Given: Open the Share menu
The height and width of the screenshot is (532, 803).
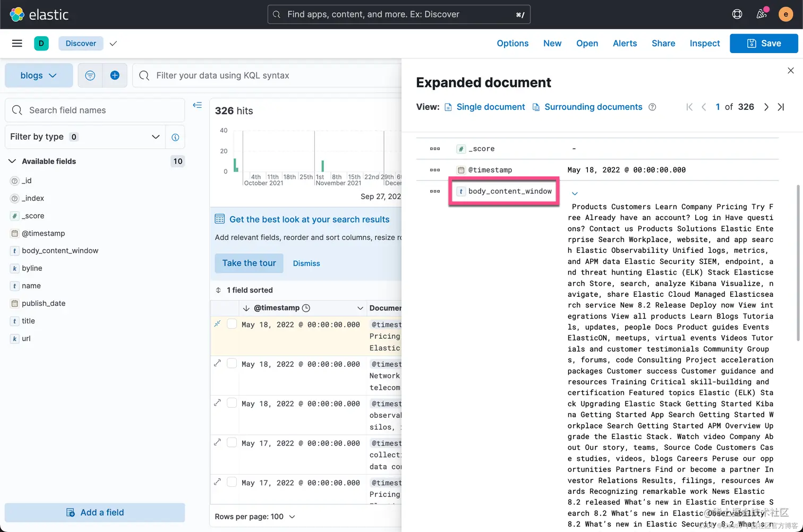Looking at the screenshot, I should coord(663,44).
